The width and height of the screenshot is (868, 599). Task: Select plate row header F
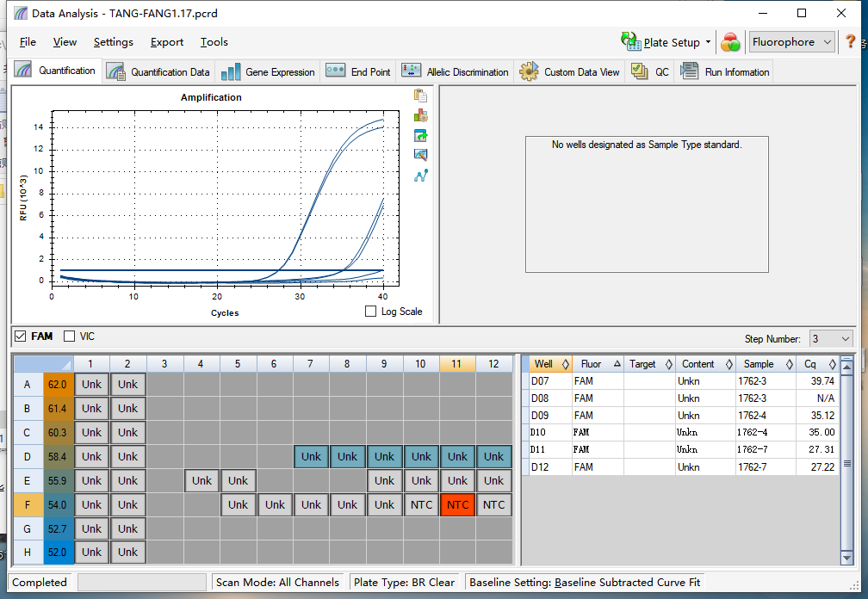pyautogui.click(x=28, y=504)
